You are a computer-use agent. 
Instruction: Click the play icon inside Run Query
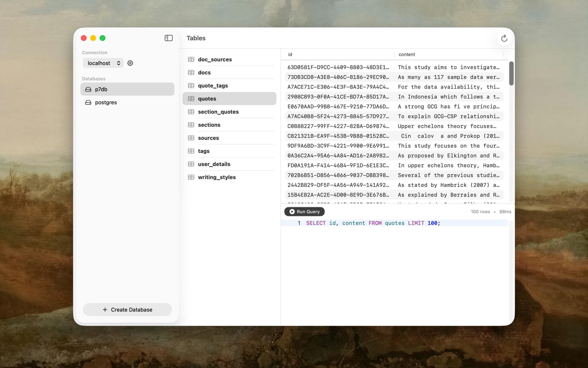(292, 212)
